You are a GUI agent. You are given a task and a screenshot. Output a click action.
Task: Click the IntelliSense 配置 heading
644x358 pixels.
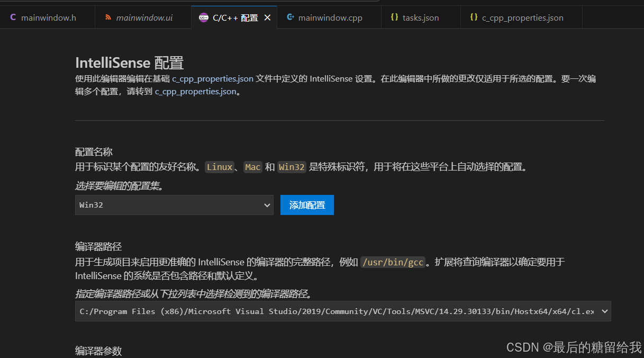point(130,63)
